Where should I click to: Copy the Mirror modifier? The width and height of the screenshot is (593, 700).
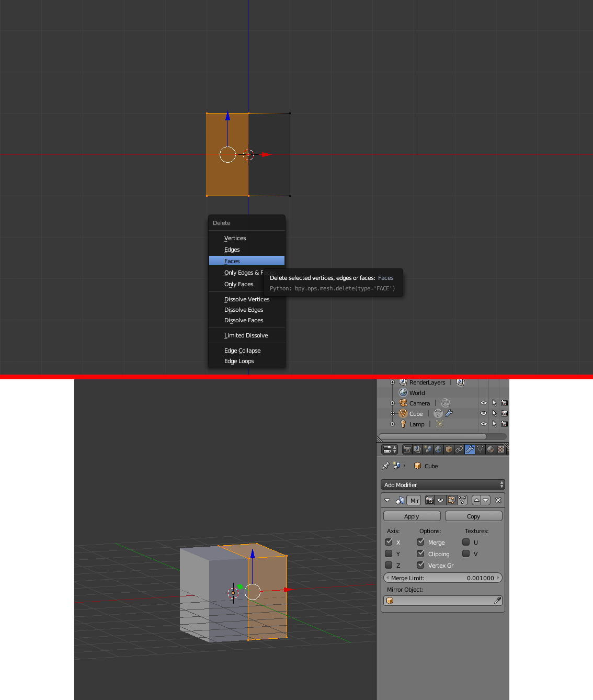tap(473, 516)
